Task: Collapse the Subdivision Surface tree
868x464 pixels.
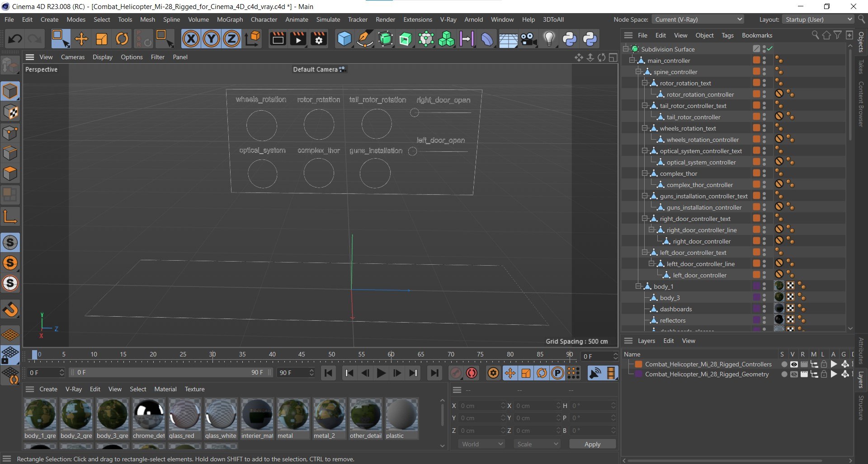Action: 626,49
